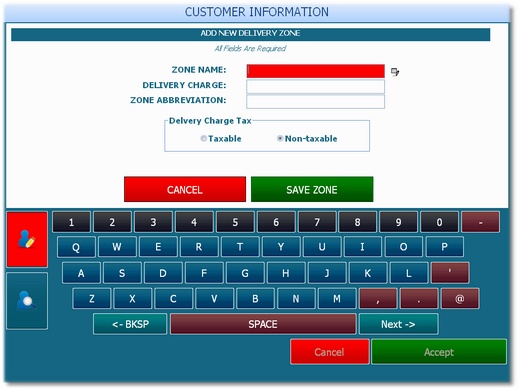Click the small icon beside Zone Name field
520x392 pixels.
(x=395, y=72)
